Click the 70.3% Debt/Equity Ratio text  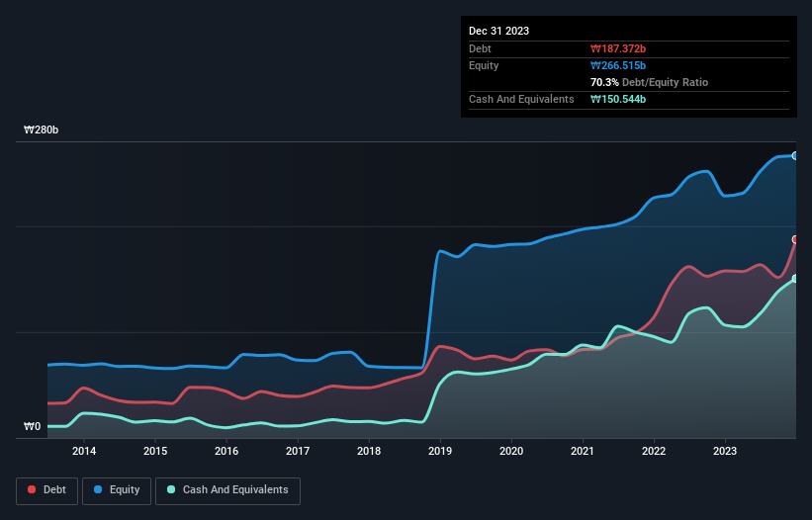pos(649,82)
